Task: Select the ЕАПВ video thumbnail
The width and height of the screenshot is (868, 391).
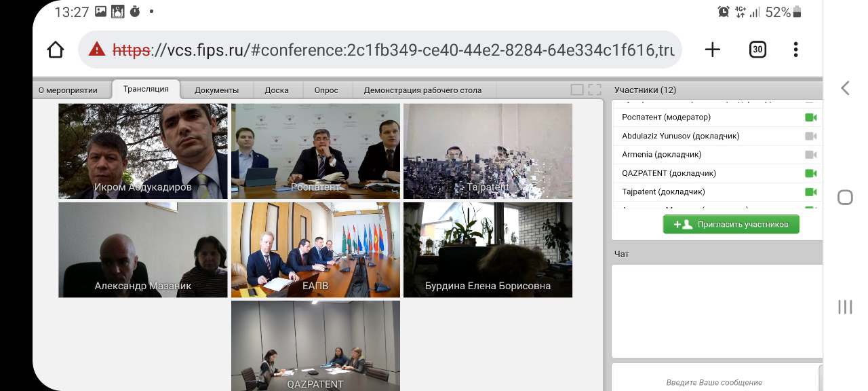Action: point(315,250)
